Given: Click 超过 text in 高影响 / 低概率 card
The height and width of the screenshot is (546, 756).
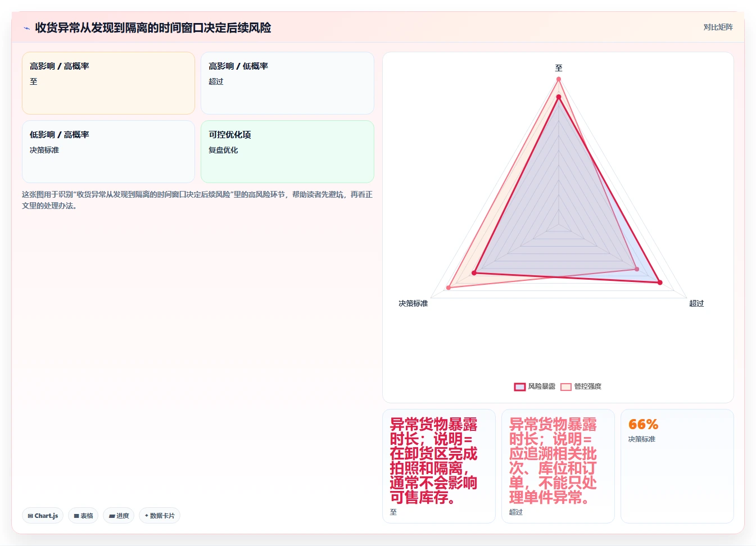Looking at the screenshot, I should (x=216, y=81).
